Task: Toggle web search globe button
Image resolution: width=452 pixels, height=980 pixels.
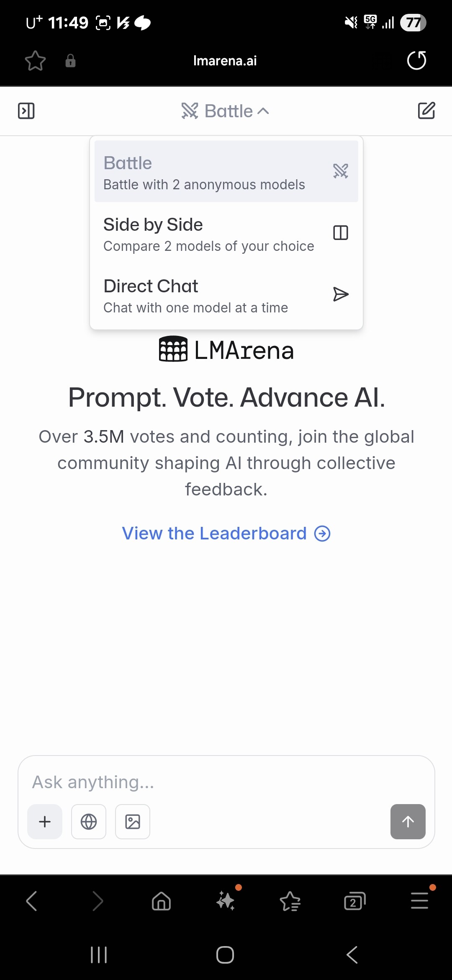Action: pos(89,822)
